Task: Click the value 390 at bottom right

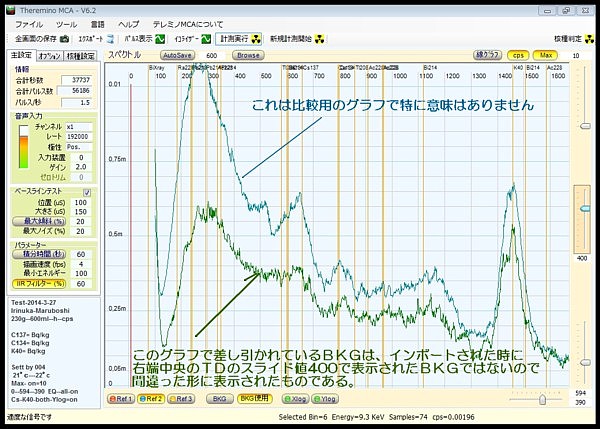Action: tap(580, 403)
